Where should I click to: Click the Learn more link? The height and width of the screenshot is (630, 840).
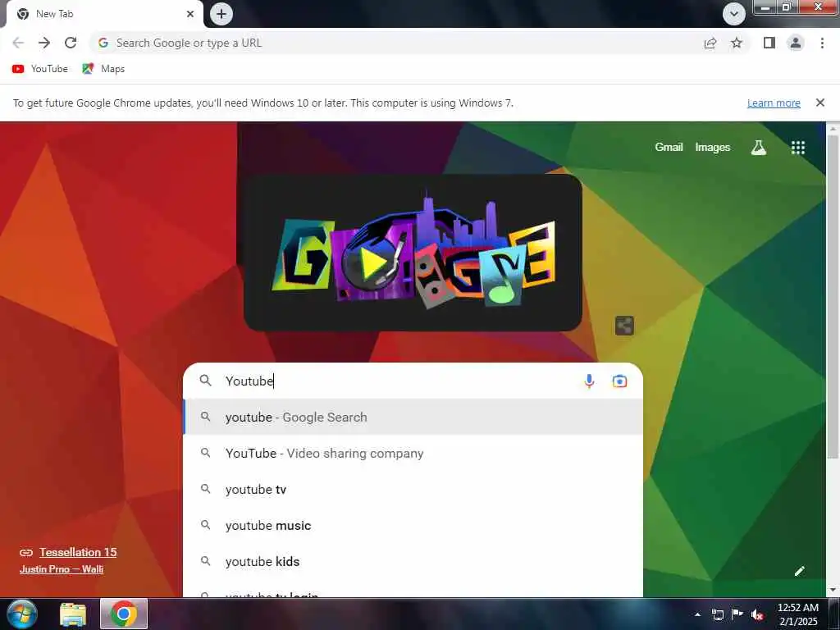pyautogui.click(x=774, y=103)
